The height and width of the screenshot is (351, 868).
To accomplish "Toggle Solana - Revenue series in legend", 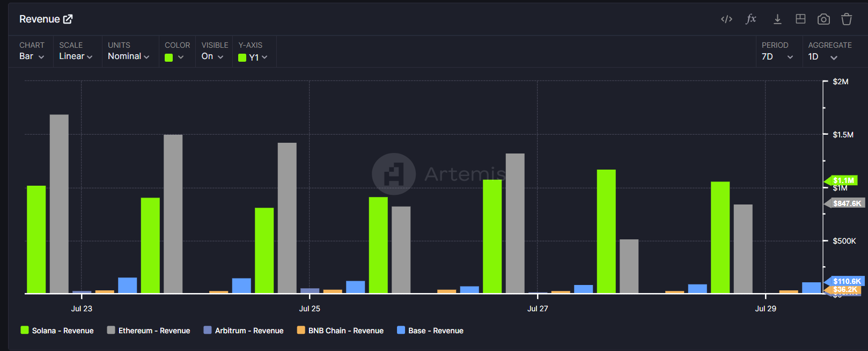I will (x=57, y=331).
